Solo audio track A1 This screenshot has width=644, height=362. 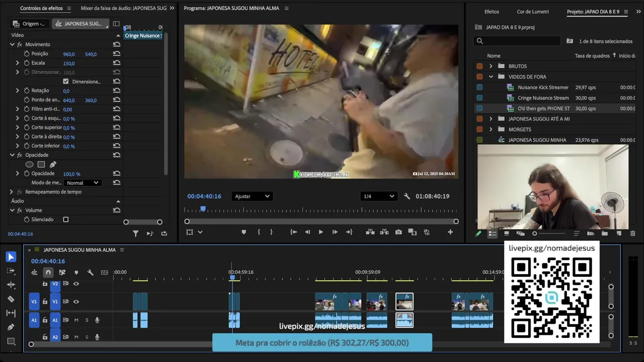click(x=87, y=320)
